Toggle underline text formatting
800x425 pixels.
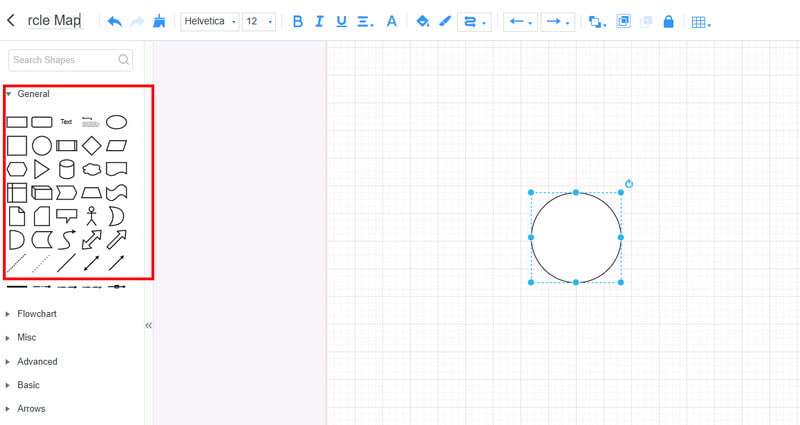point(342,21)
